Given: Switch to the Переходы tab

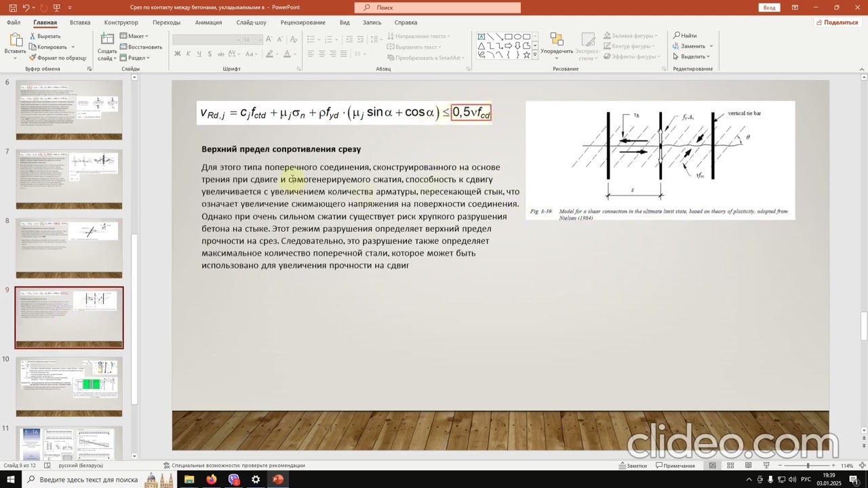Looking at the screenshot, I should [166, 22].
